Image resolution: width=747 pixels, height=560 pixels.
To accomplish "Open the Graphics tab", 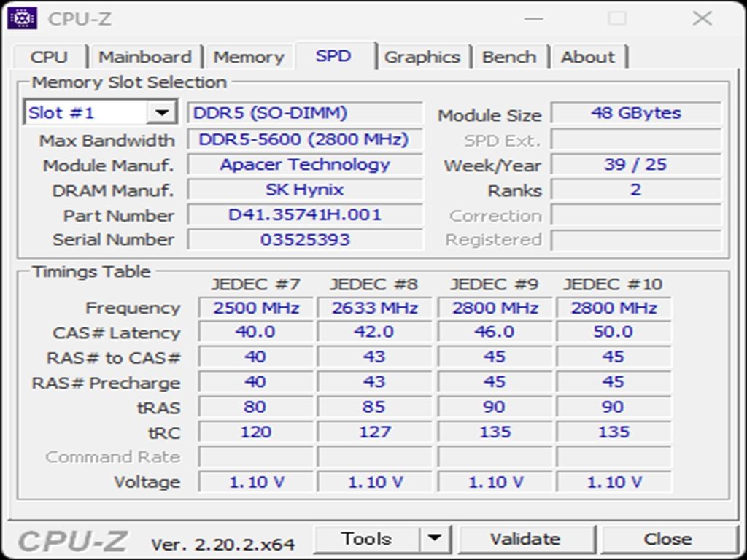I will tap(422, 57).
